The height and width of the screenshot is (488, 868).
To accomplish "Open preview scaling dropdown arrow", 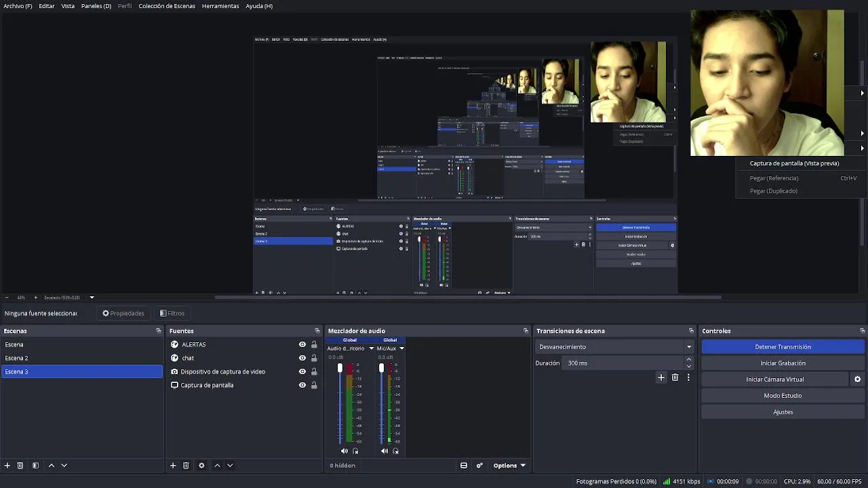I will pos(92,298).
